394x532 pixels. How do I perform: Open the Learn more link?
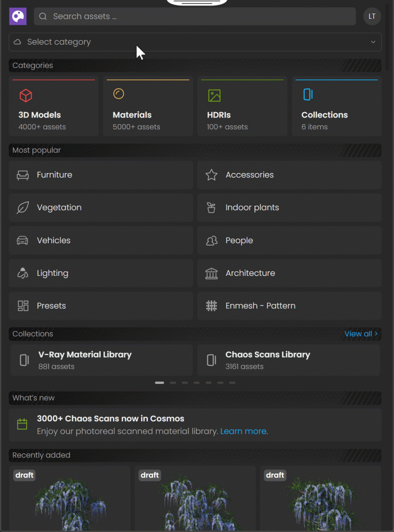(x=243, y=431)
